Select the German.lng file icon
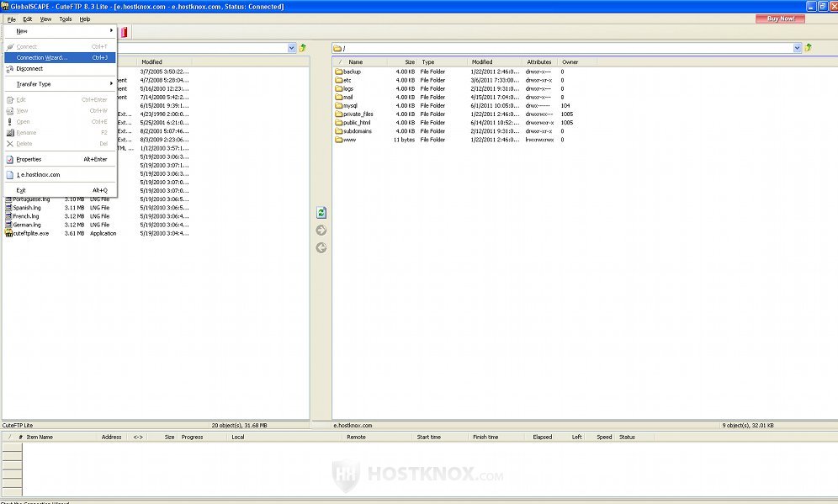The height and width of the screenshot is (504, 838). click(8, 225)
